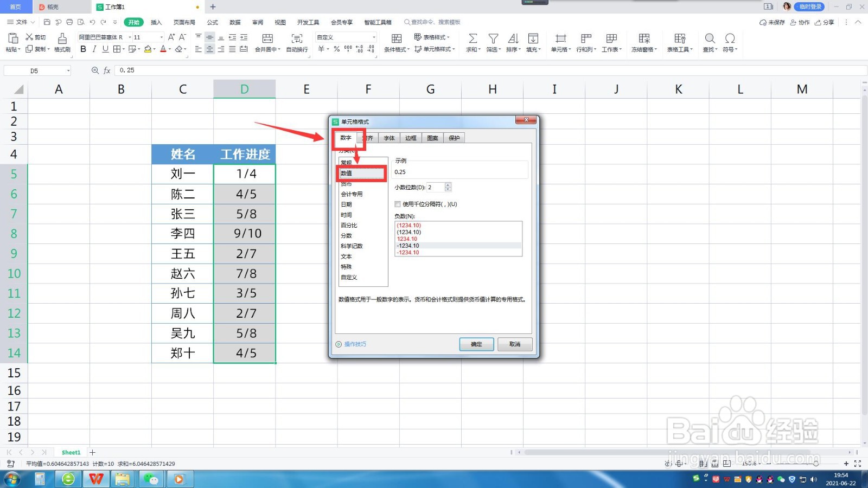Click the Cut (剪切) scissors icon
The height and width of the screenshot is (488, 868).
29,37
